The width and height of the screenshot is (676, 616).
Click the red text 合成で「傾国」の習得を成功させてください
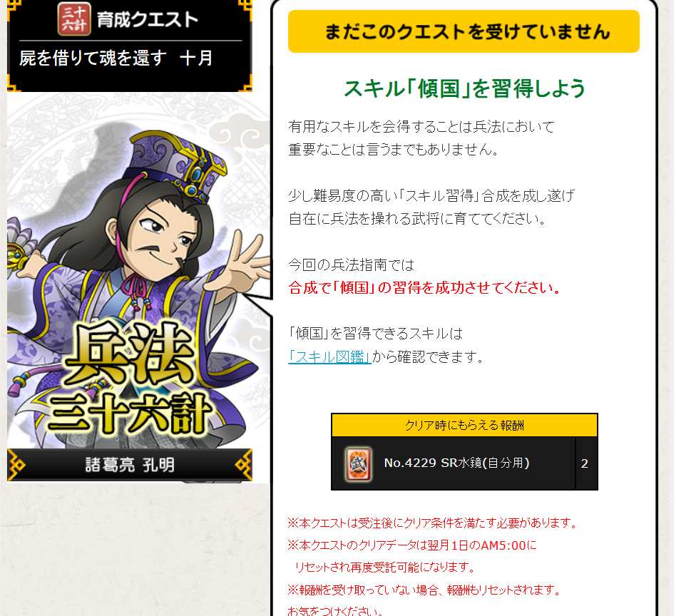[x=425, y=287]
